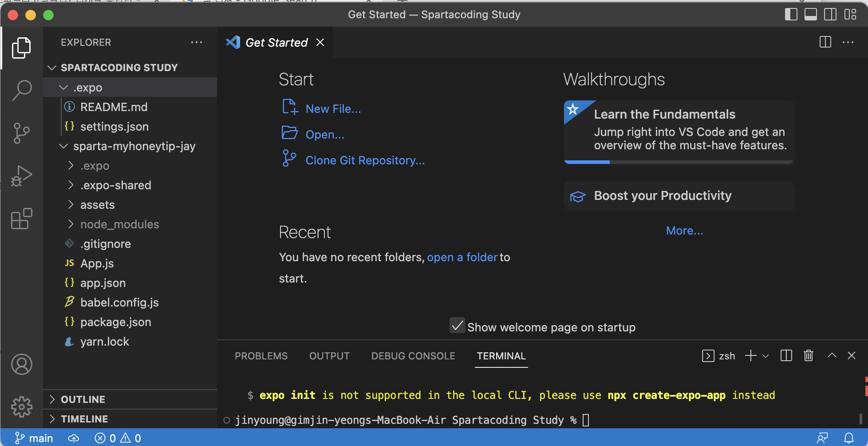Open Customize Layout icon in title bar

pos(850,15)
